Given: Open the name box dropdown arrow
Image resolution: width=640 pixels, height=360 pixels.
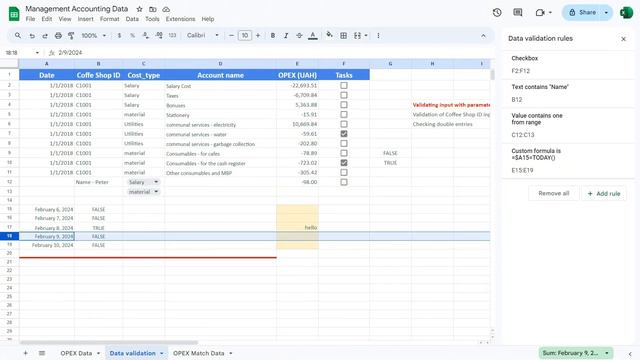Looking at the screenshot, I should click(37, 53).
